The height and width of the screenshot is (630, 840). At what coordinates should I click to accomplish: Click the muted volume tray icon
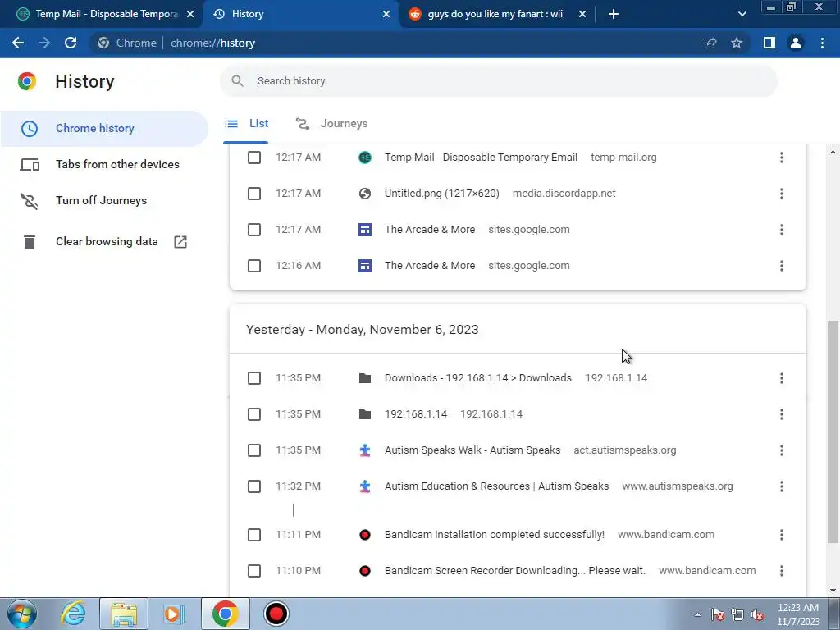[x=757, y=615]
